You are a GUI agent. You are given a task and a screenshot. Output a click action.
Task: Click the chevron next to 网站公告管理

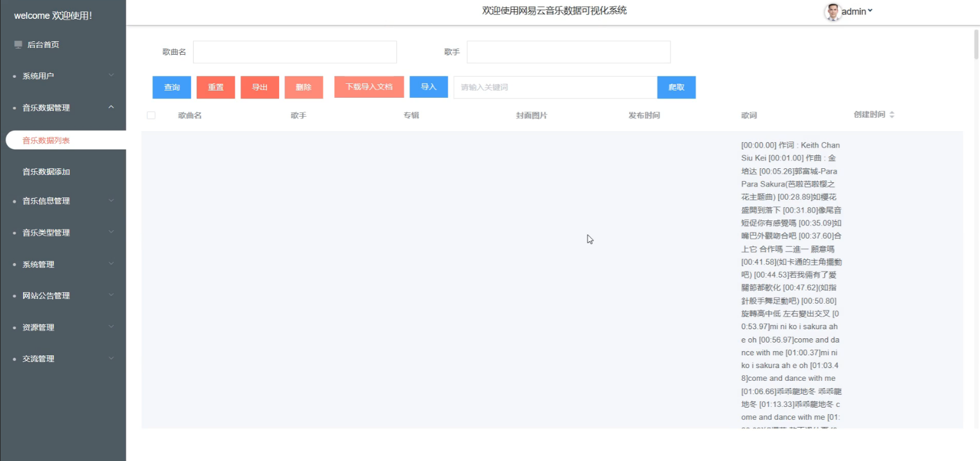tap(111, 295)
